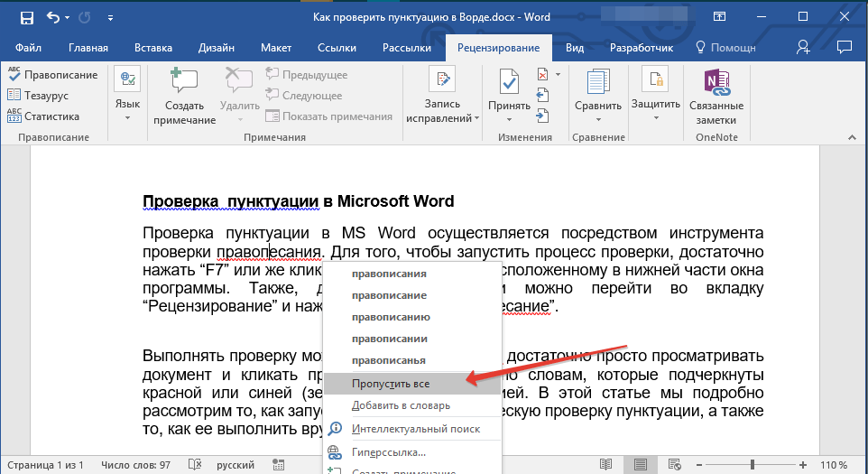Open Связанные заметки OneNote icon
This screenshot has width=868, height=474.
(x=716, y=82)
